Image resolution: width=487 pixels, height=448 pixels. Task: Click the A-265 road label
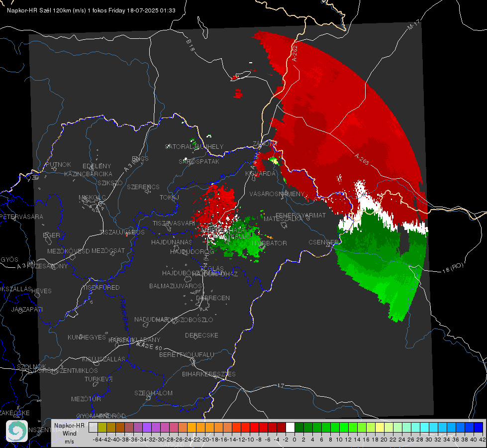click(362, 159)
